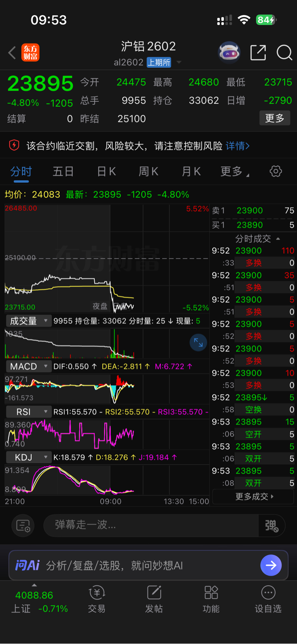Tap the latest price 23895

pos(41,84)
